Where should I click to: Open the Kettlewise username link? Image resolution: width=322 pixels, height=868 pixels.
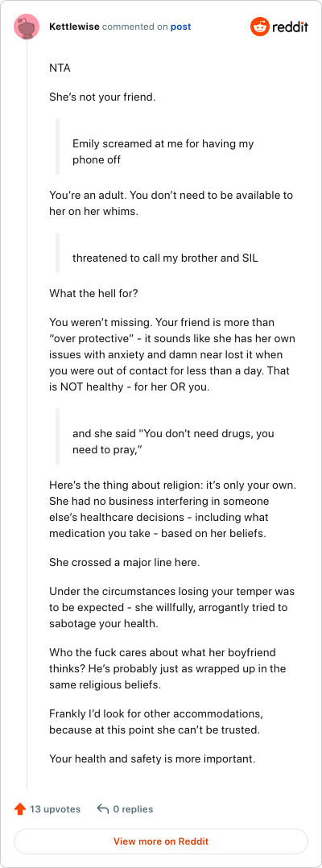click(x=75, y=27)
